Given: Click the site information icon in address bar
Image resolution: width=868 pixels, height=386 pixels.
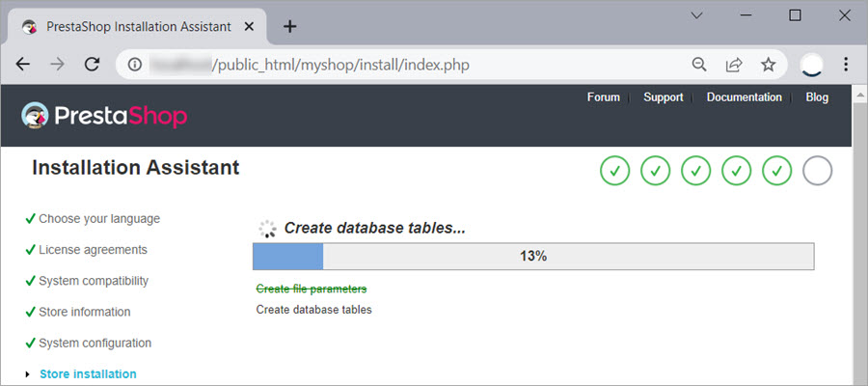Looking at the screenshot, I should 134,65.
